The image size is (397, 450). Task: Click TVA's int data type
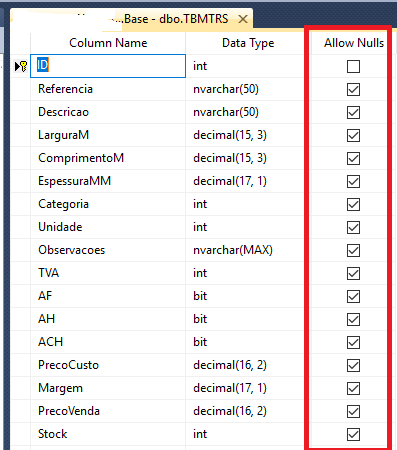(x=245, y=273)
